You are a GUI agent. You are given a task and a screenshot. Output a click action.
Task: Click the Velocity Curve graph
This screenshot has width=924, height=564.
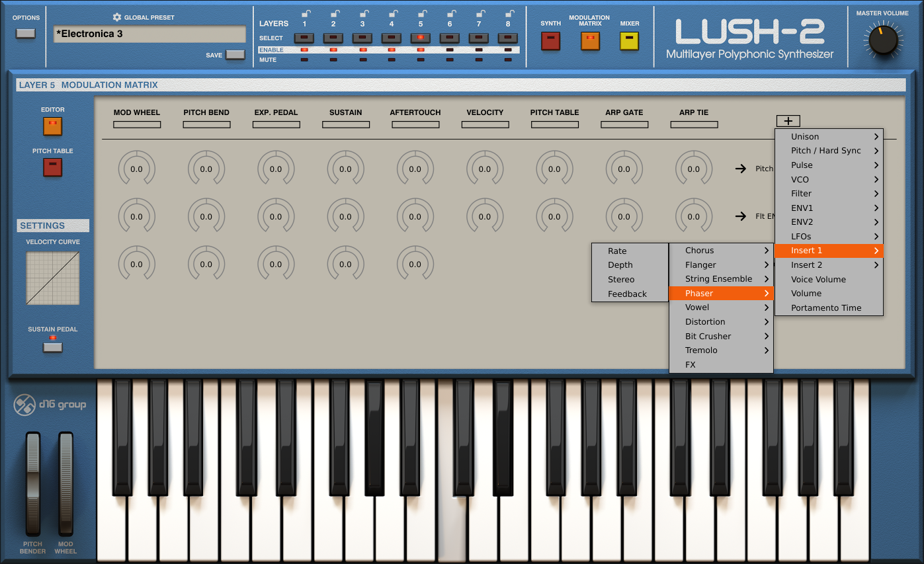(x=53, y=278)
